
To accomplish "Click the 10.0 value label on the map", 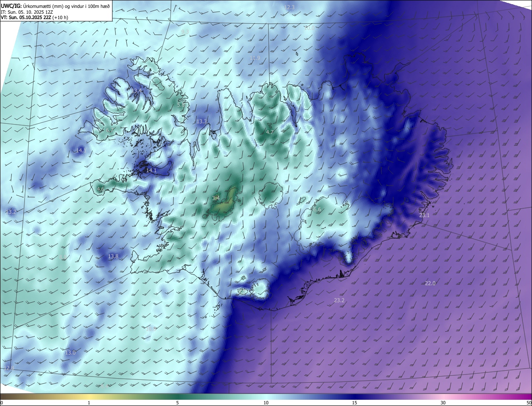I will point(309,28).
